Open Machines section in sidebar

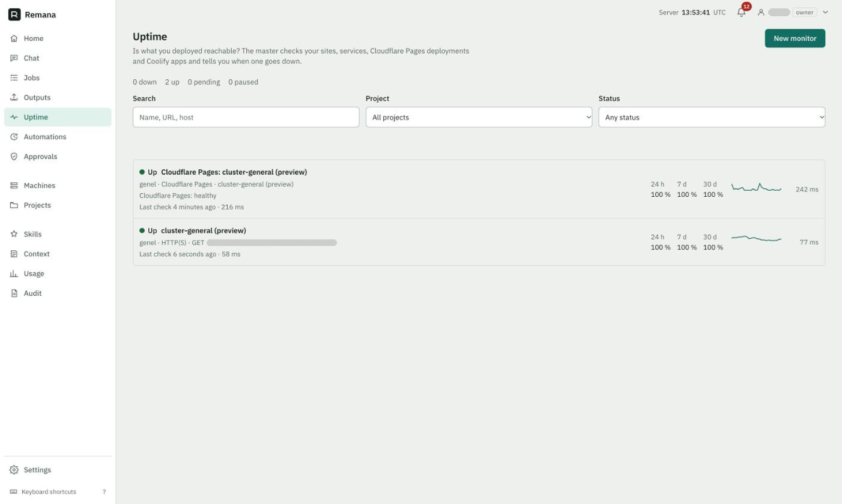point(58,185)
